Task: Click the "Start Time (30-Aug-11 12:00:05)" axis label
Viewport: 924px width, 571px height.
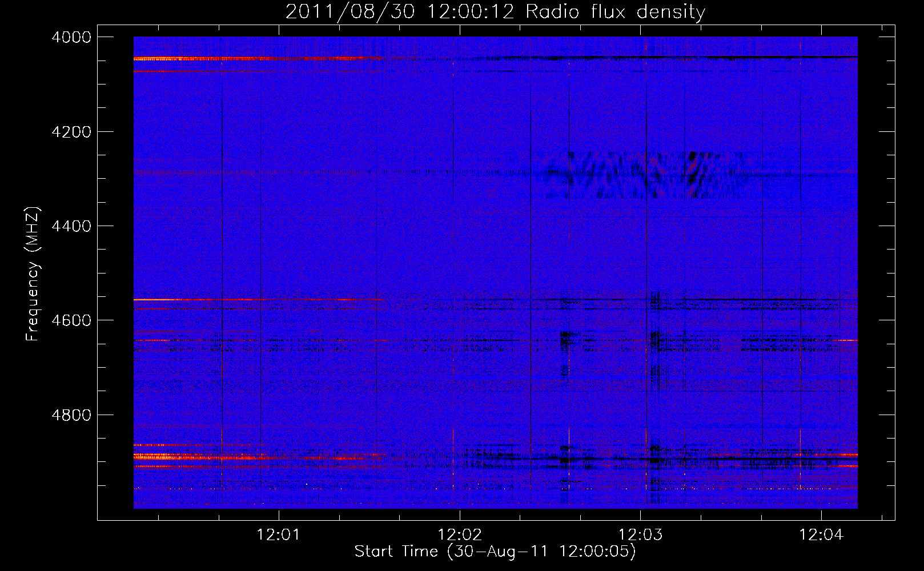Action: point(495,552)
